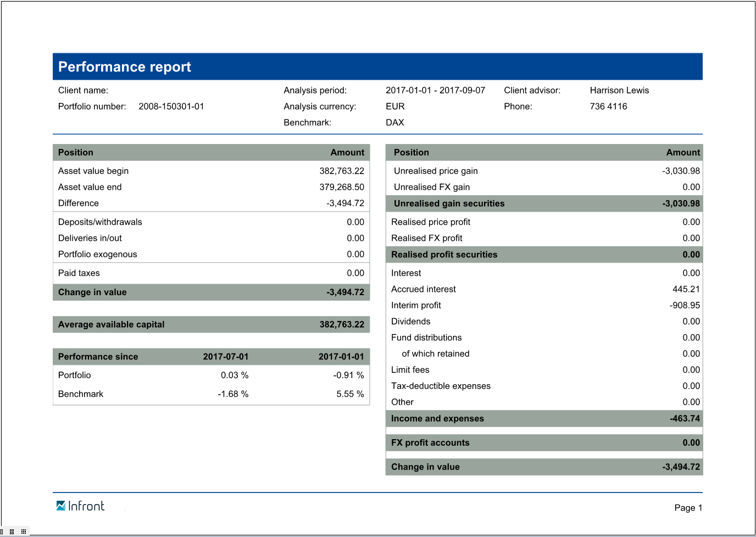Screen dimensions: 756x537
Task: Select the four-page grid view icon
Action: [12, 532]
